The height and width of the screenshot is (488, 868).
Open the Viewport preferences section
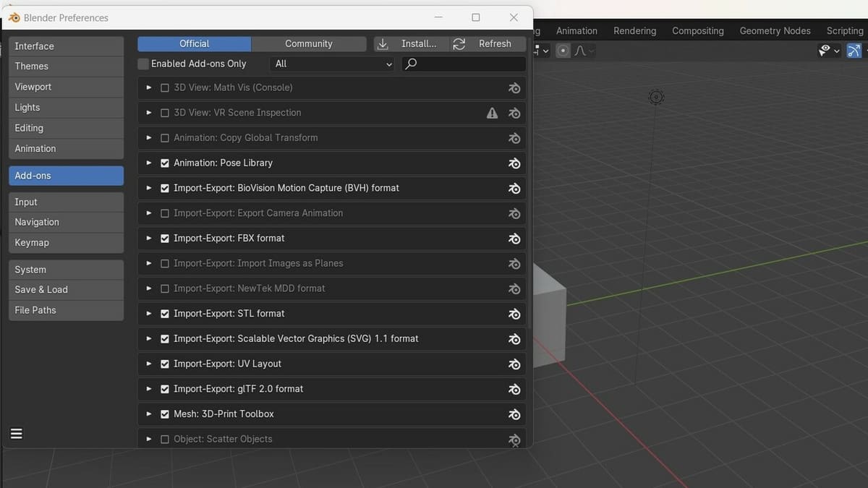pyautogui.click(x=67, y=87)
